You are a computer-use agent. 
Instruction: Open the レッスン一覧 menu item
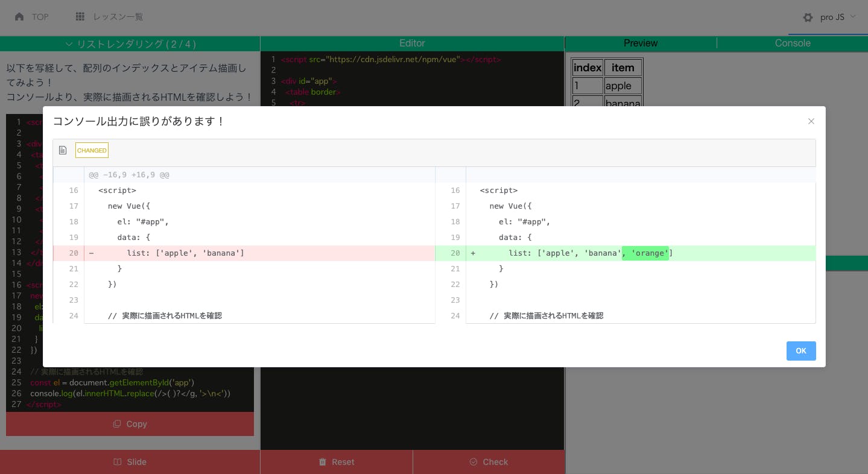pyautogui.click(x=118, y=17)
